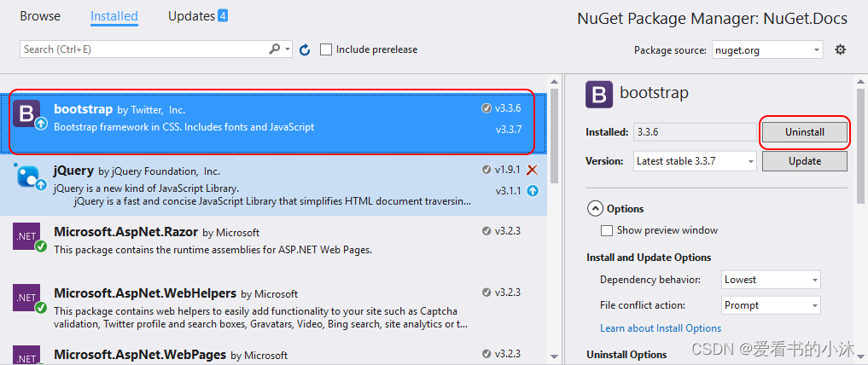Click the jQuery package logo icon
Image resolution: width=868 pixels, height=365 pixels.
click(x=28, y=177)
